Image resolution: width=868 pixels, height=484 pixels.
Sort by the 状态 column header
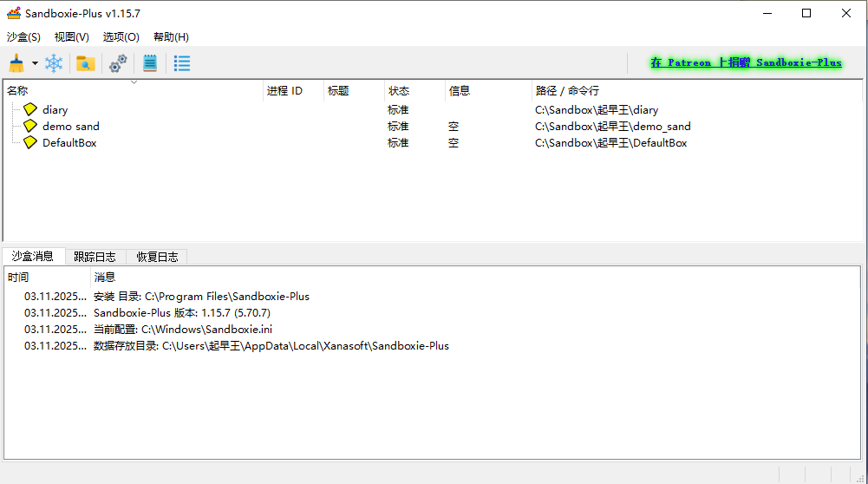[x=414, y=91]
